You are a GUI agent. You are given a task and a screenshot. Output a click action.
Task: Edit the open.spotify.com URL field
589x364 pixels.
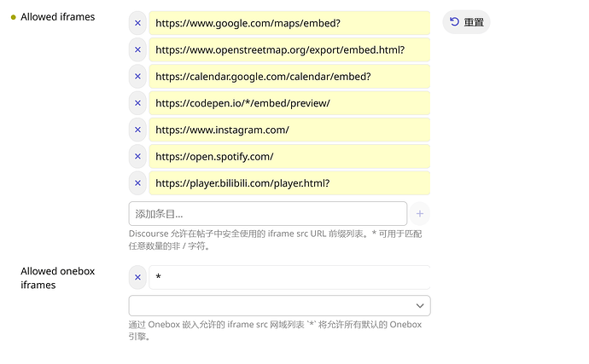tap(289, 156)
